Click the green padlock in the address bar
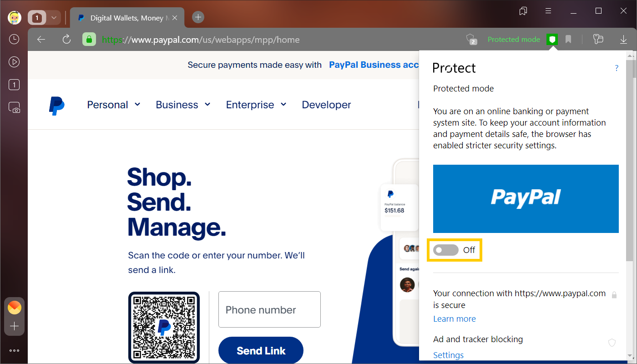 (89, 40)
